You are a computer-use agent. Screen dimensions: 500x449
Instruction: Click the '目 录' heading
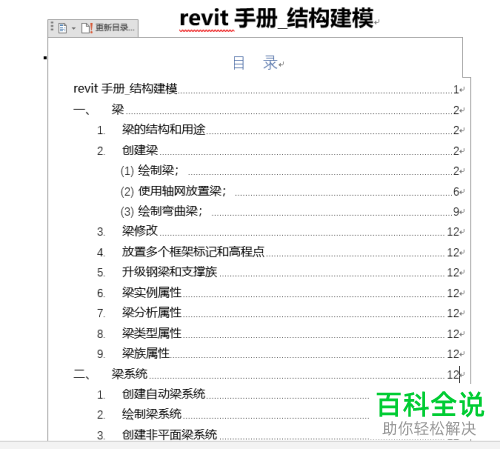pos(255,63)
